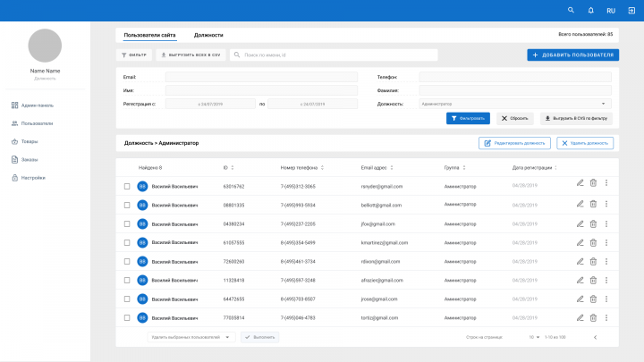Select the checkbox for user 61057555
The image size is (644, 362).
127,242
